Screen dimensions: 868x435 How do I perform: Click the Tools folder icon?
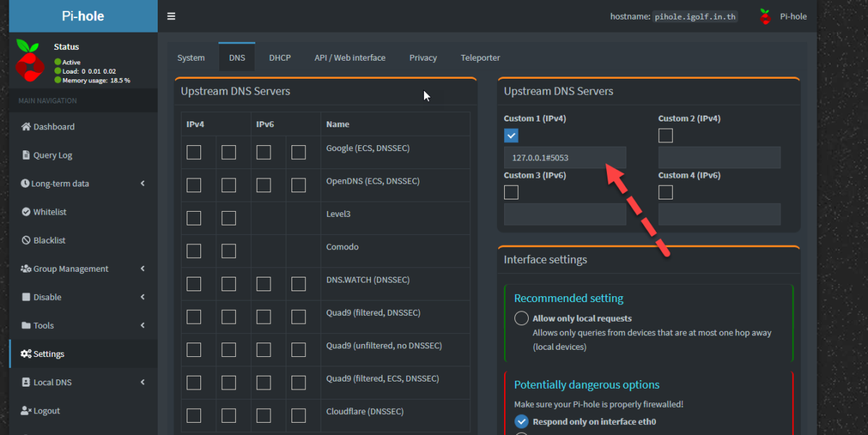click(27, 325)
